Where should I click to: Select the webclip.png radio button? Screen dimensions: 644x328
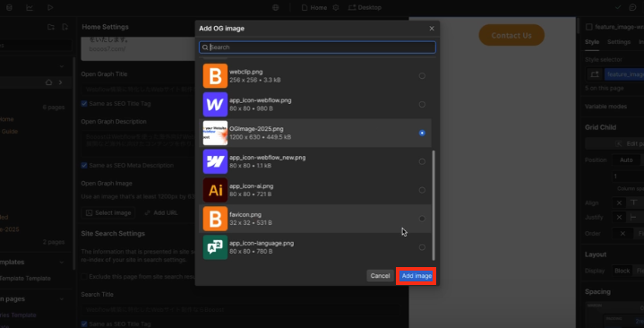(422, 75)
